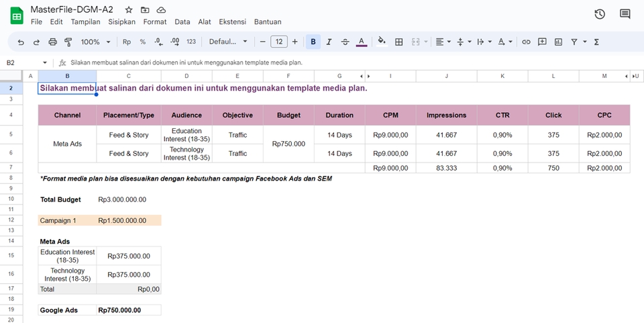This screenshot has height=323, width=644.
Task: Select the Meta Ads channel cell
Action: (x=67, y=144)
